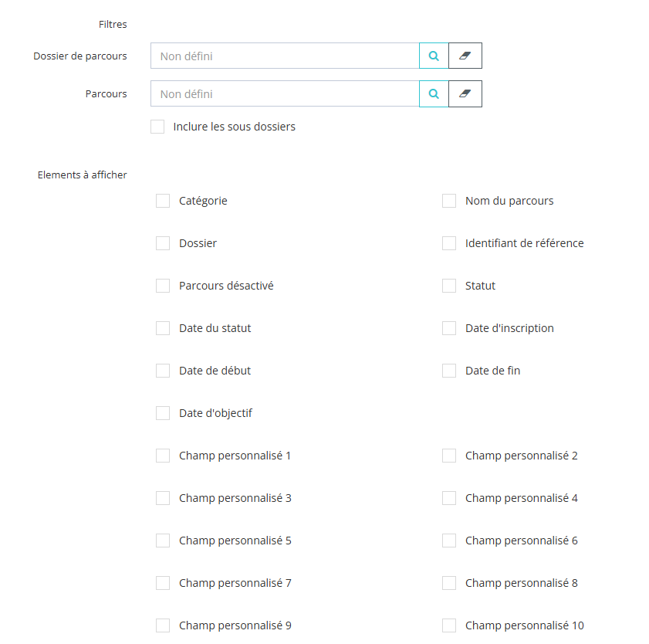Viewport: 649px width, 644px height.
Task: Click the Dossier de parcours input field
Action: (x=285, y=56)
